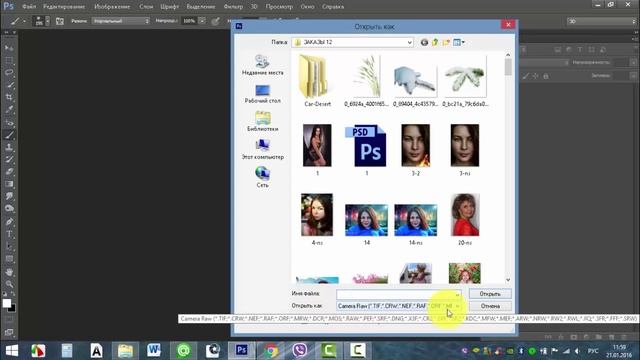
Task: Select the Eyedropper tool
Action: (9, 109)
